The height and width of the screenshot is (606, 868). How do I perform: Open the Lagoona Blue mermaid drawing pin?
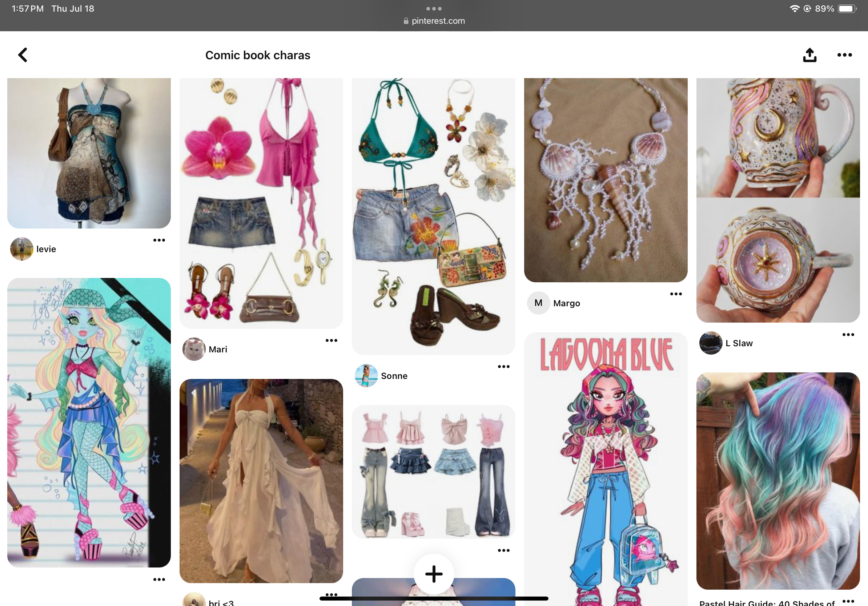pos(89,423)
